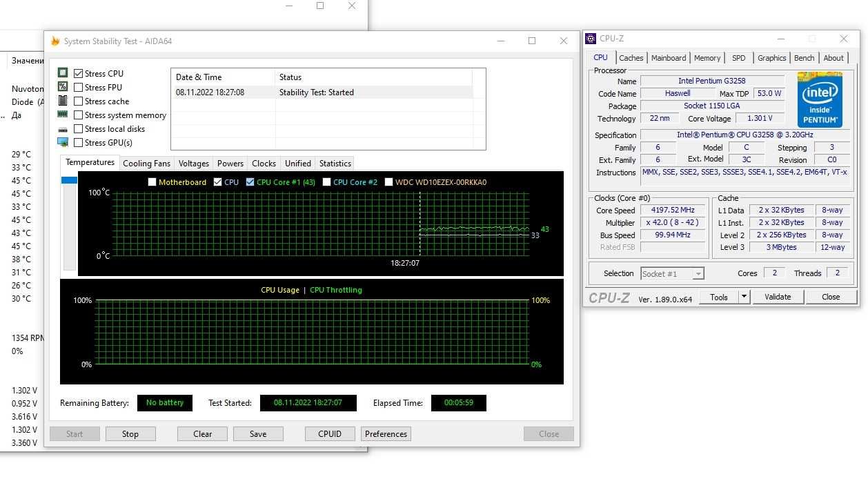Click the Test Started 08.11.2022 18:27:07 display
This screenshot has height=479, width=868.
308,403
